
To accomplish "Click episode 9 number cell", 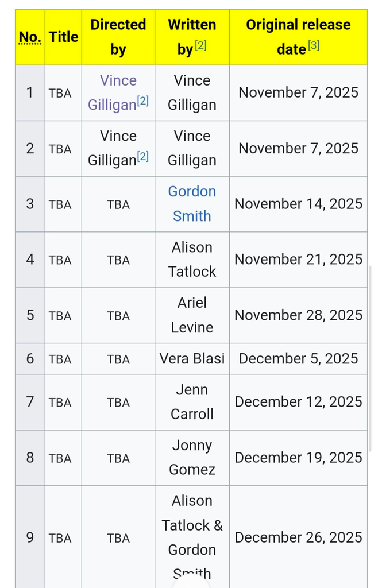I will click(30, 537).
